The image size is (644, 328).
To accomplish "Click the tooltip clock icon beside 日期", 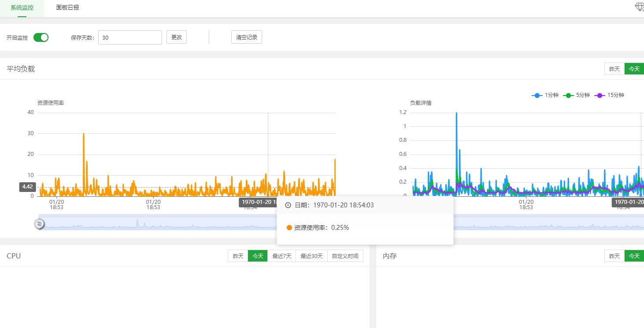I will click(289, 205).
